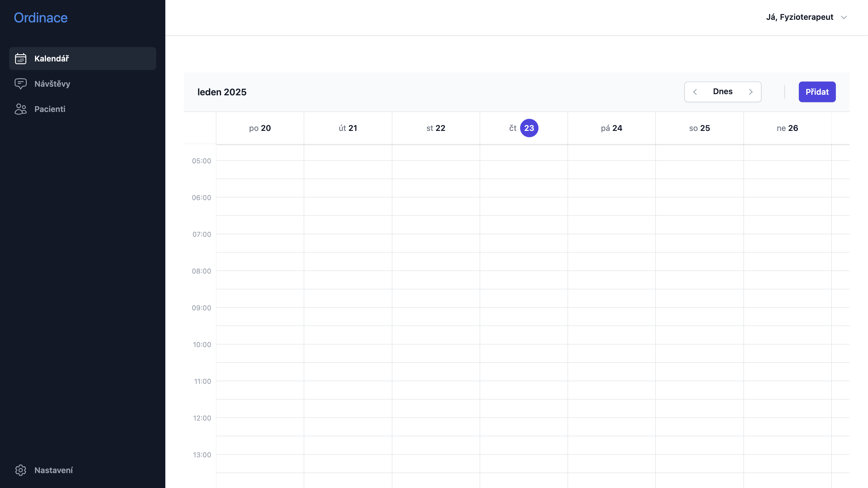Go to previous week arrow
The height and width of the screenshot is (488, 868).
pyautogui.click(x=695, y=92)
